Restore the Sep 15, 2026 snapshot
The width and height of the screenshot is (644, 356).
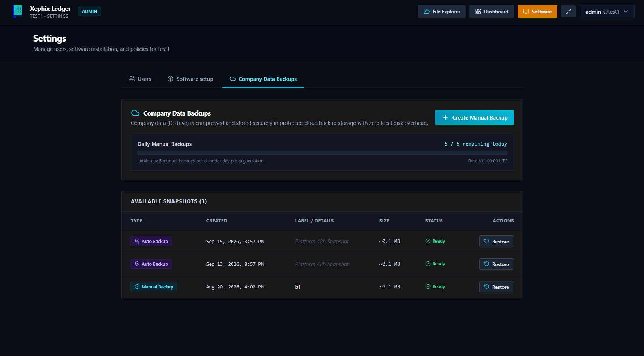pos(496,241)
